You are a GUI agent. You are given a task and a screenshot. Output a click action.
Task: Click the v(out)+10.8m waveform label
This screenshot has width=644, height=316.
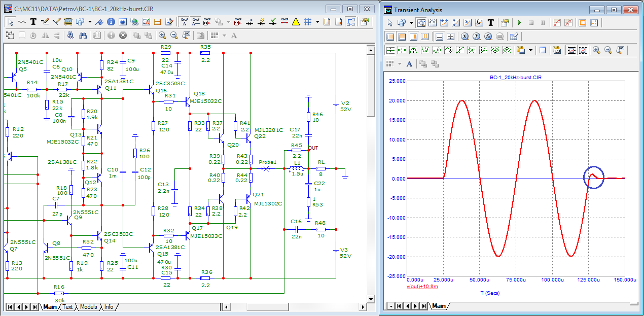coord(422,287)
